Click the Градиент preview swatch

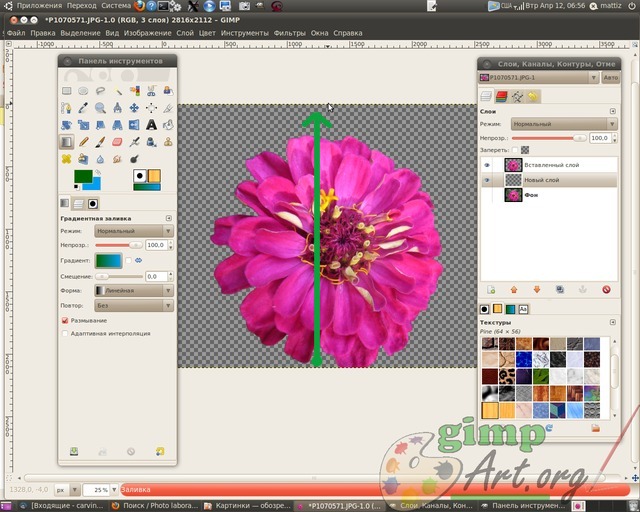tap(109, 260)
